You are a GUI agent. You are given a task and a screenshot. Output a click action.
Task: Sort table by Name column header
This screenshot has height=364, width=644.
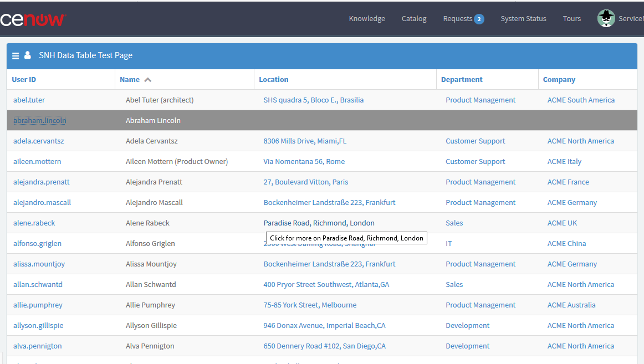point(129,80)
